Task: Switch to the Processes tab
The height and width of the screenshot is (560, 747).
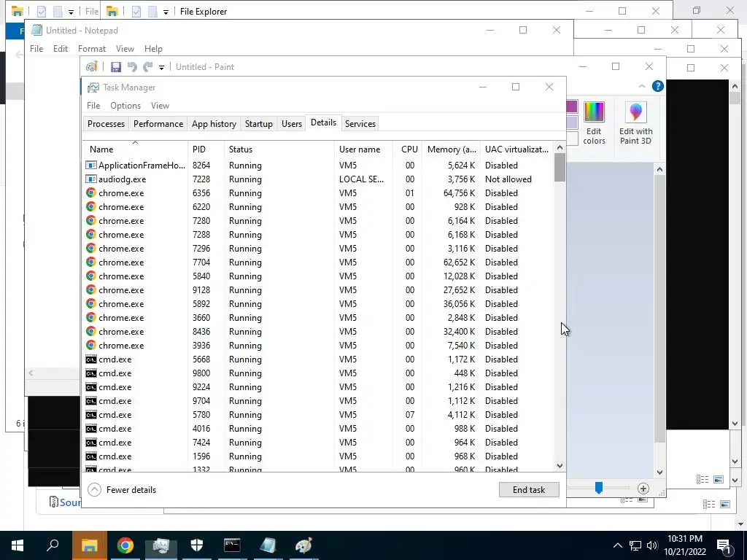Action: 106,124
